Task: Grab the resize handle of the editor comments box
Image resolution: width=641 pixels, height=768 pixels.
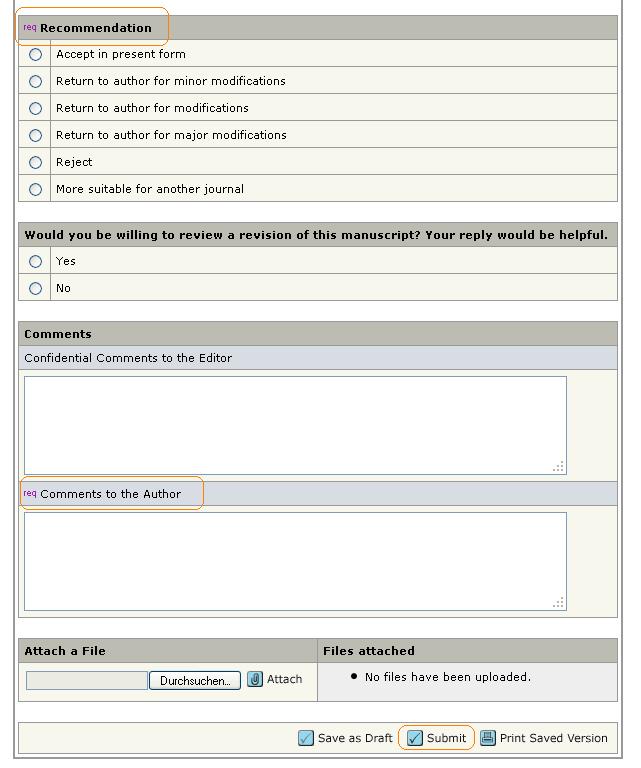Action: (x=559, y=467)
